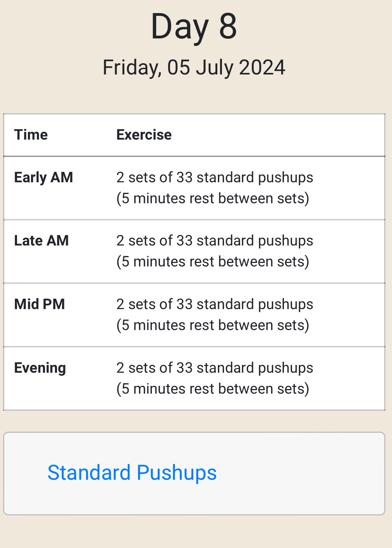Viewport: 392px width, 548px height.
Task: Select the Late AM rest time note
Action: point(213,261)
